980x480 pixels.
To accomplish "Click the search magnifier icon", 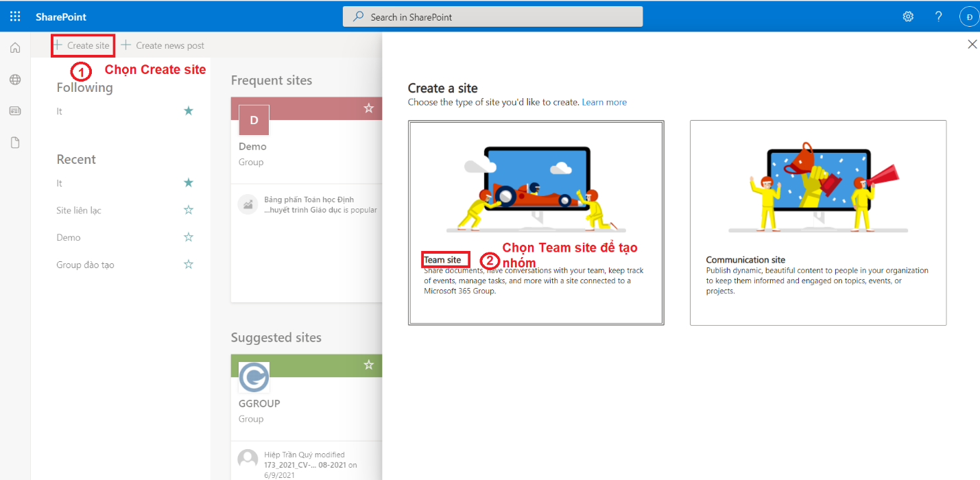I will click(x=358, y=16).
